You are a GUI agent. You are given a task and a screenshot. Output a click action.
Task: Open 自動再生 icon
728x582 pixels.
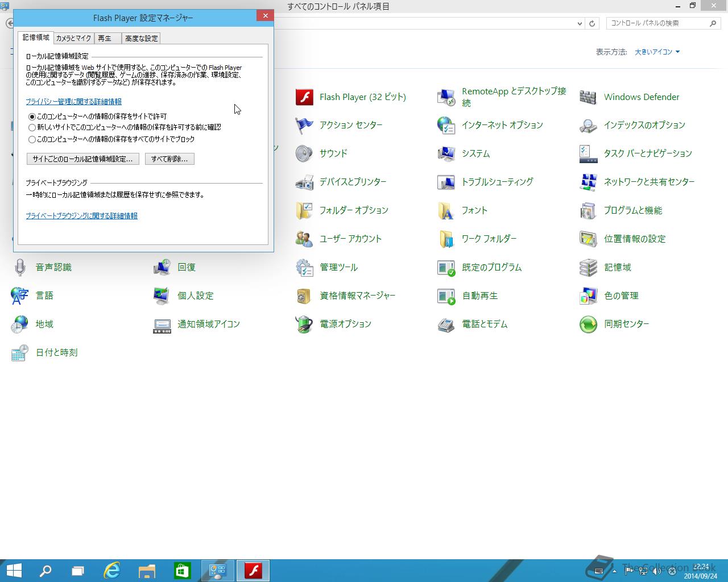446,296
